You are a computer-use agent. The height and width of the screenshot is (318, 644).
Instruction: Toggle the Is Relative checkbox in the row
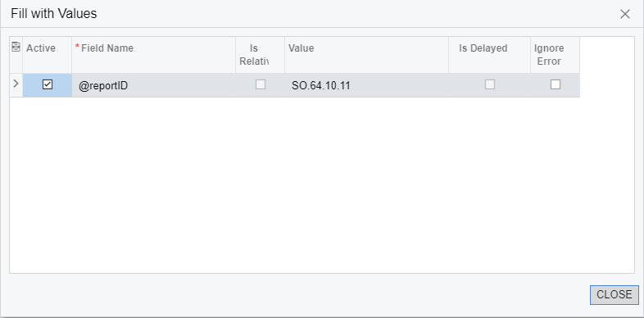261,84
